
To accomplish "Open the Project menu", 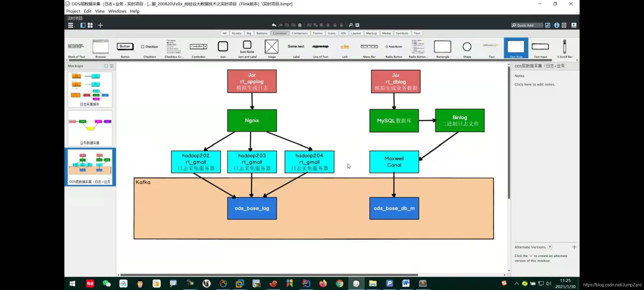I will click(73, 11).
